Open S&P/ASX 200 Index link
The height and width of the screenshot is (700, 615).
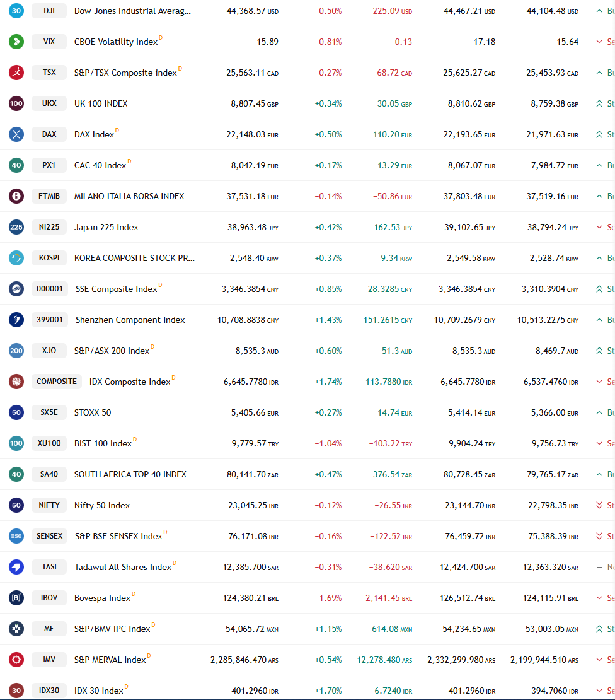tap(112, 351)
